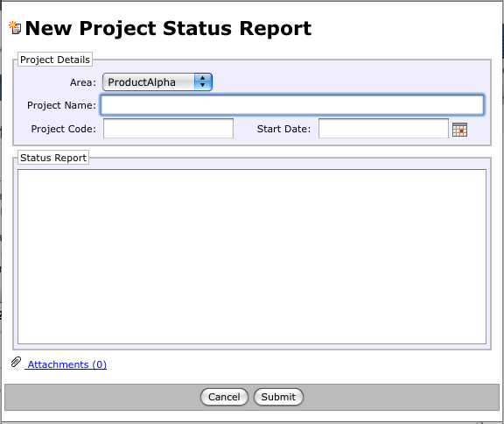This screenshot has height=424, width=504.
Task: Open the Attachments (0) link
Action: pos(66,364)
